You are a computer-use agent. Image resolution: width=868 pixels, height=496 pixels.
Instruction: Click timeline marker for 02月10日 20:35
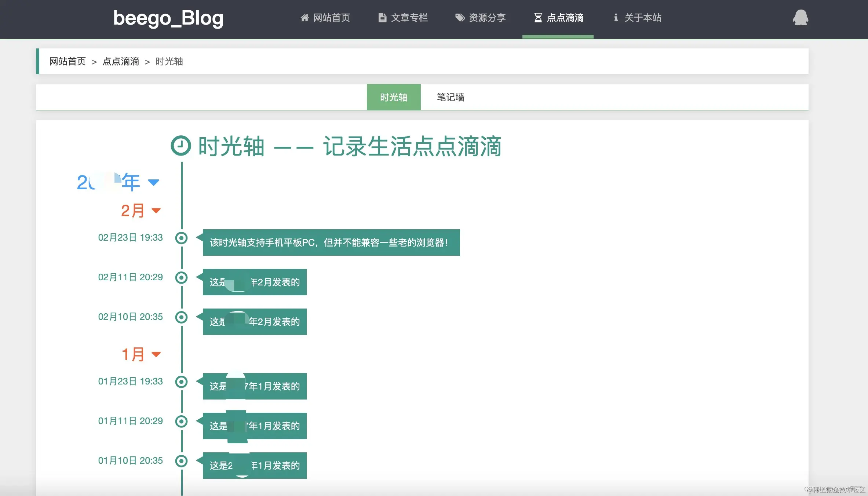181,317
